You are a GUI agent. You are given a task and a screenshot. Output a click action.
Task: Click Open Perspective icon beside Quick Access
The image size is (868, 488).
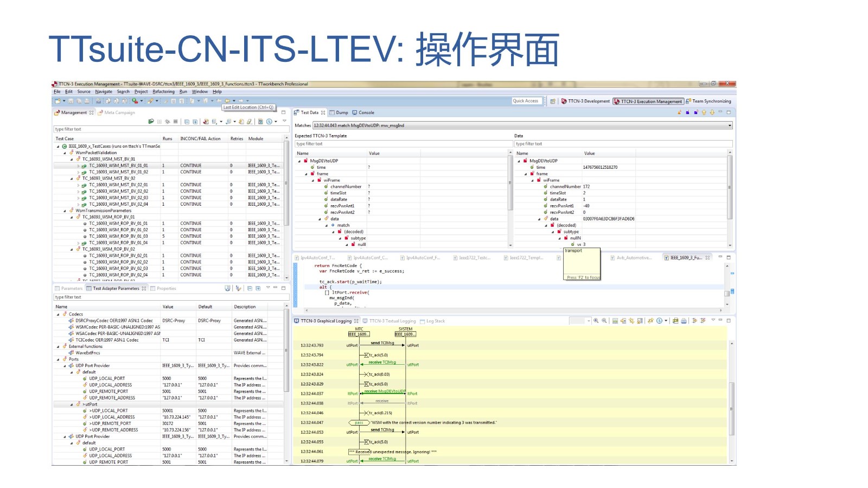(x=552, y=101)
